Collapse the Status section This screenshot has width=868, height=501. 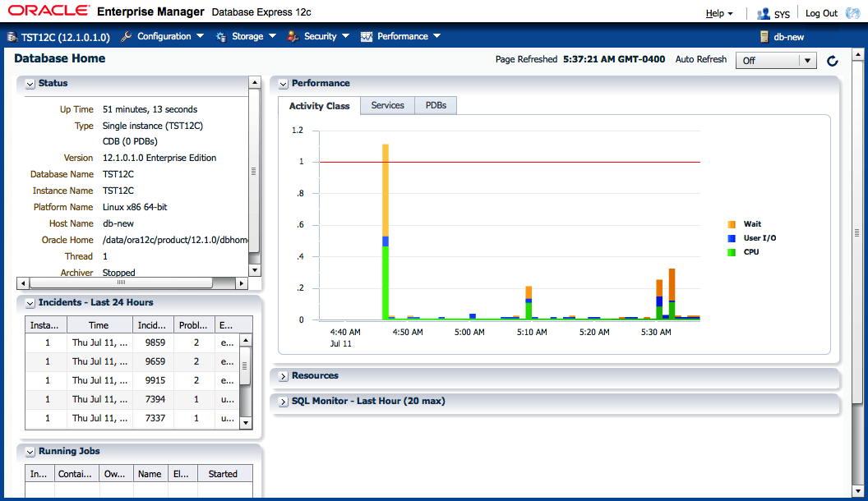tap(30, 84)
